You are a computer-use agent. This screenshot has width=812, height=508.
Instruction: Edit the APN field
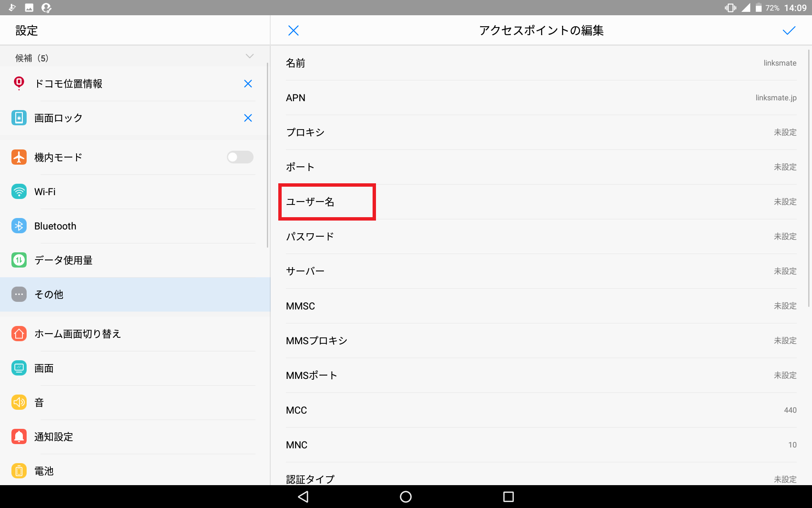point(541,98)
